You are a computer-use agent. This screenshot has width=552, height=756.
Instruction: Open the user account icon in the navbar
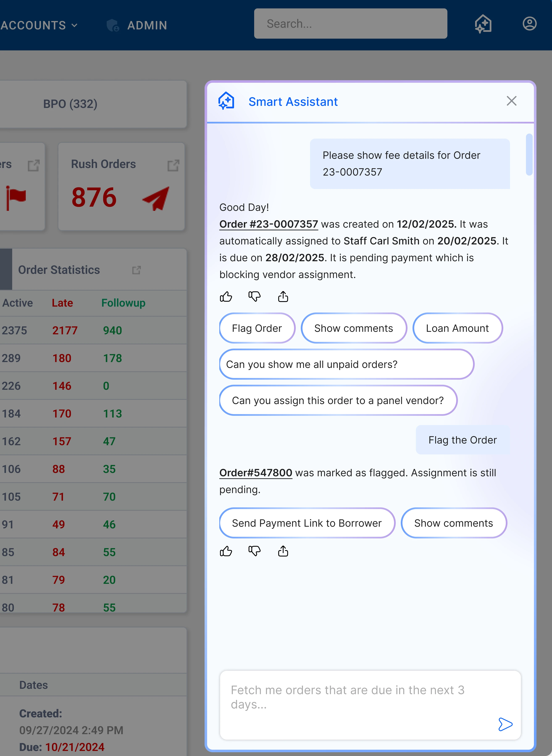[x=529, y=24]
